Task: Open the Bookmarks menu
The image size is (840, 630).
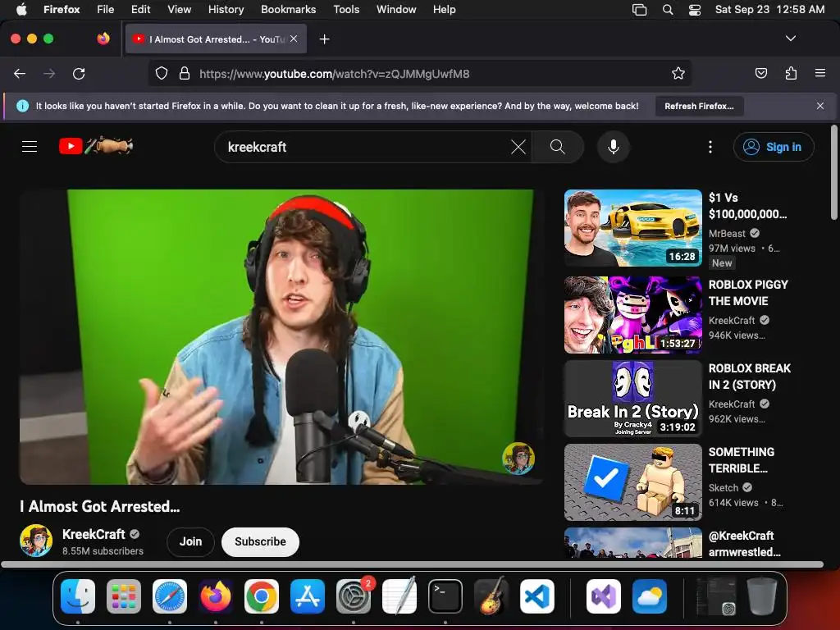Action: point(288,9)
